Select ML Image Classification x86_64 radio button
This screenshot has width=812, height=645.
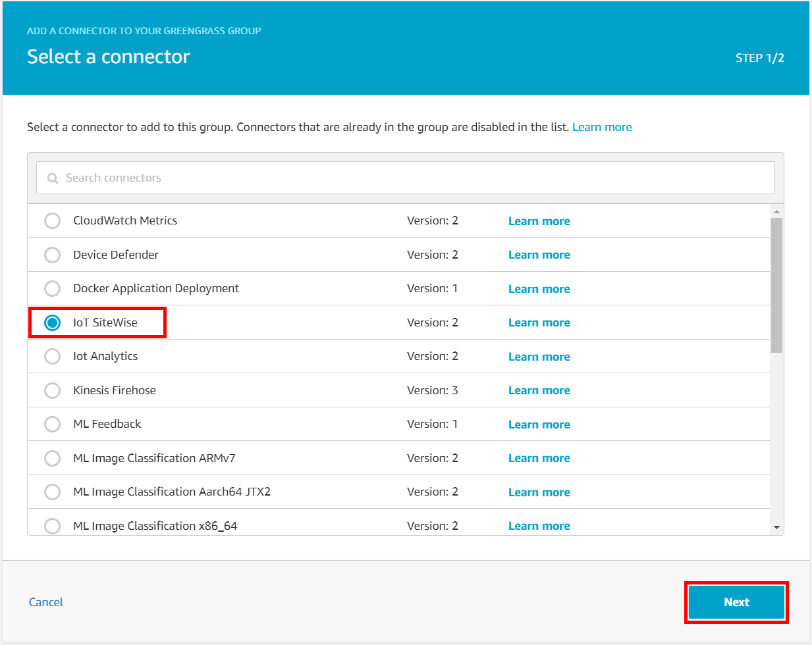click(52, 526)
